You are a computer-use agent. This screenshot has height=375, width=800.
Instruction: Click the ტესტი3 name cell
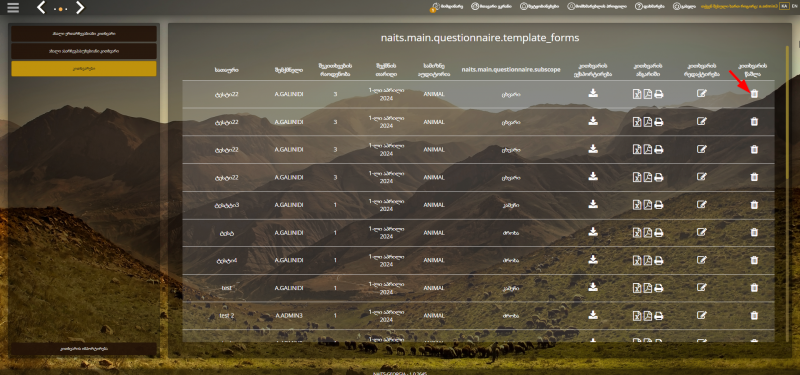click(x=227, y=205)
